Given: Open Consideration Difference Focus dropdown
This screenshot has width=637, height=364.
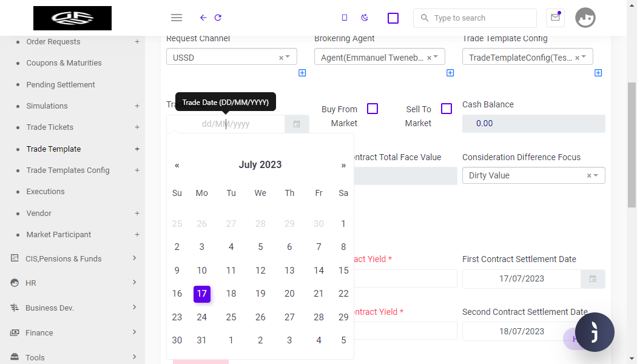Looking at the screenshot, I should click(533, 175).
